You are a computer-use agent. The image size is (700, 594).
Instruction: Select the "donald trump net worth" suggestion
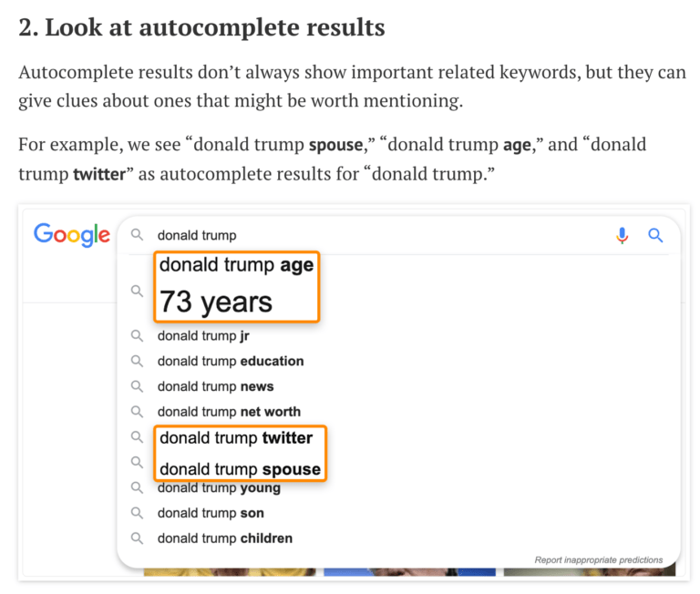pyautogui.click(x=229, y=412)
